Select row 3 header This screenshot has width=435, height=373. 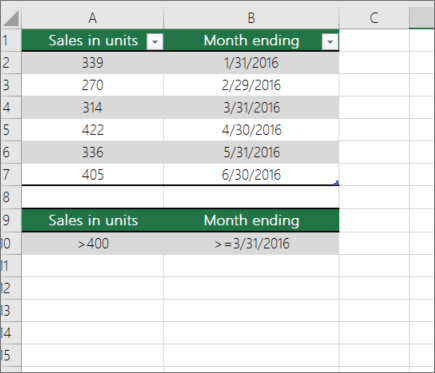[x=11, y=85]
